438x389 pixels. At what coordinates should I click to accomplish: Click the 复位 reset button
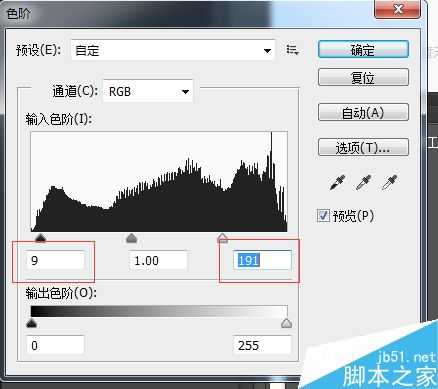click(363, 78)
